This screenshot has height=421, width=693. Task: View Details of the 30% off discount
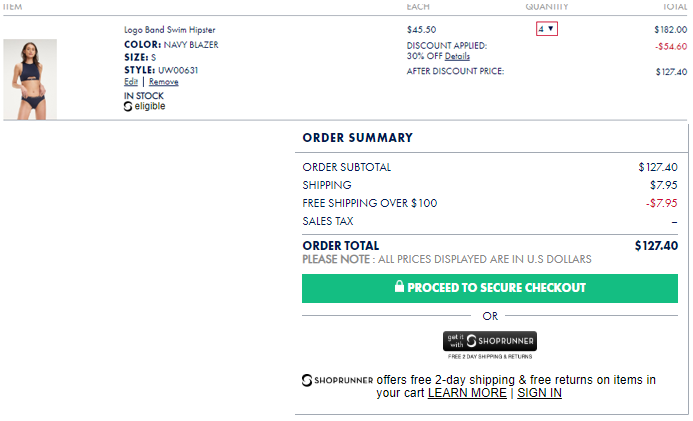[457, 56]
